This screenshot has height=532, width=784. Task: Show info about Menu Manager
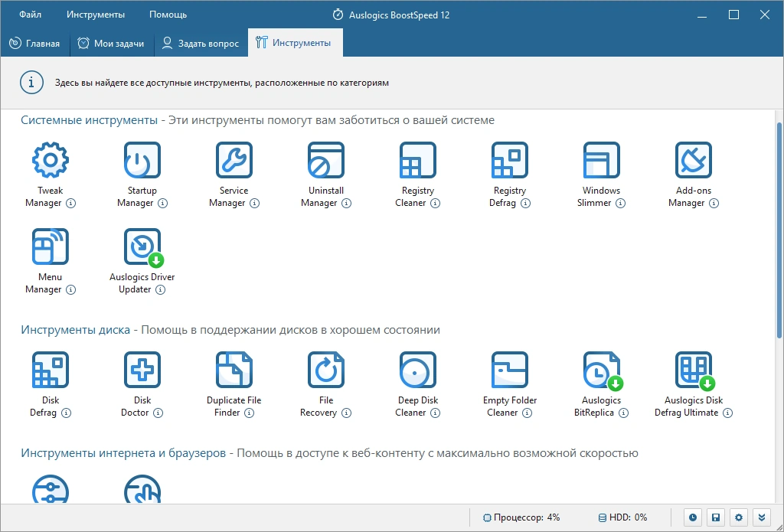[x=71, y=289]
